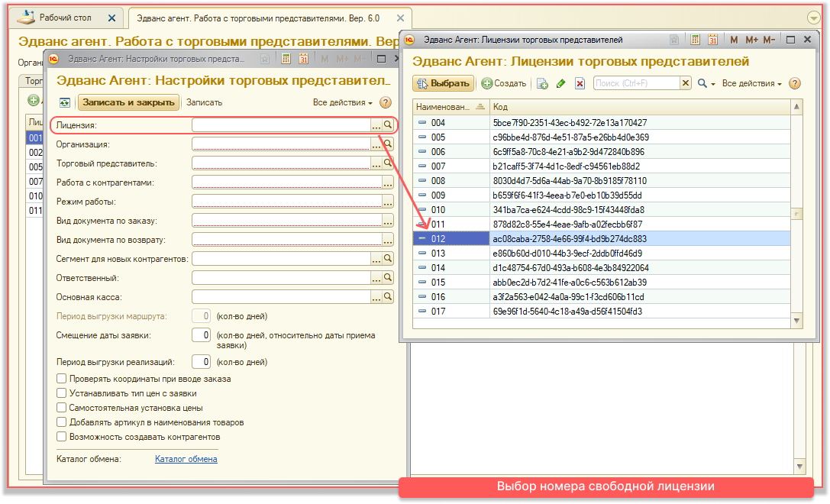Open calendar icon in licenses window title bar
This screenshot has height=504, width=830.
click(712, 40)
